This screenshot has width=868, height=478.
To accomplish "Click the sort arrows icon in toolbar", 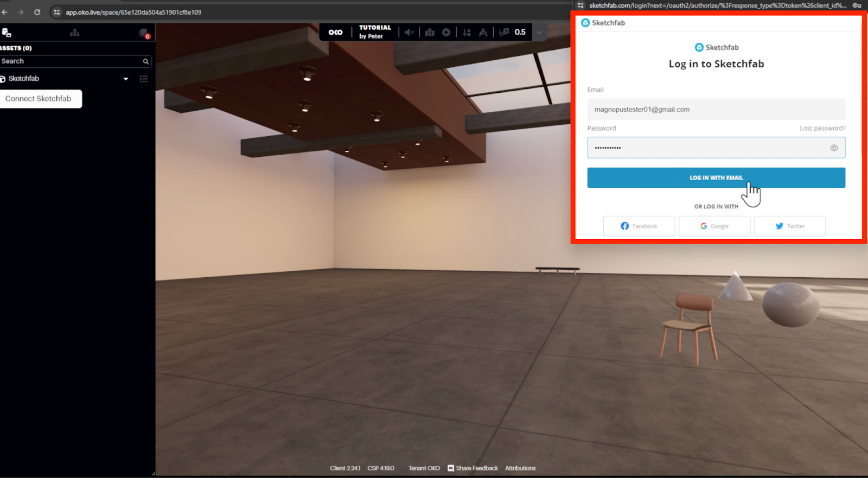I will point(467,33).
